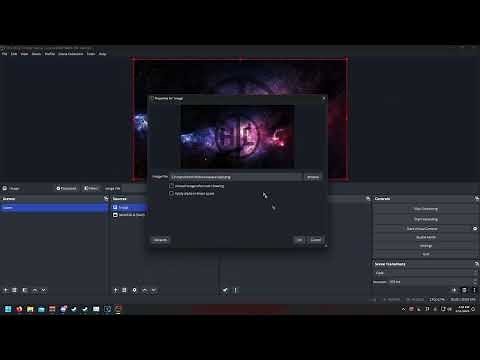This screenshot has width=480, height=360.
Task: Open Steam from the taskbar
Action: pyautogui.click(x=74, y=309)
